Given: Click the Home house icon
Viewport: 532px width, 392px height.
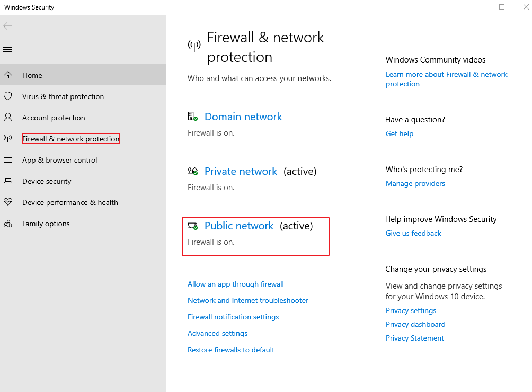Looking at the screenshot, I should point(8,75).
